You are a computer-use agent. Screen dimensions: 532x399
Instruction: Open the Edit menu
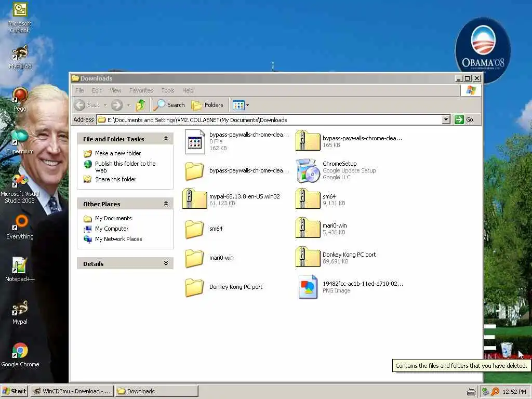pyautogui.click(x=96, y=90)
